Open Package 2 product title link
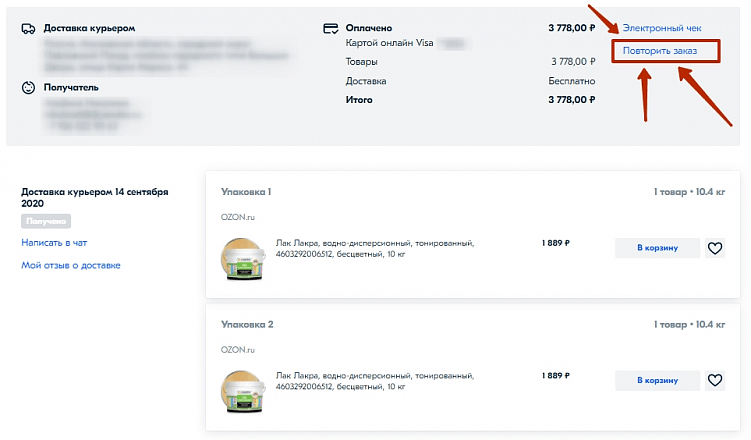This screenshot has height=440, width=751. (374, 381)
